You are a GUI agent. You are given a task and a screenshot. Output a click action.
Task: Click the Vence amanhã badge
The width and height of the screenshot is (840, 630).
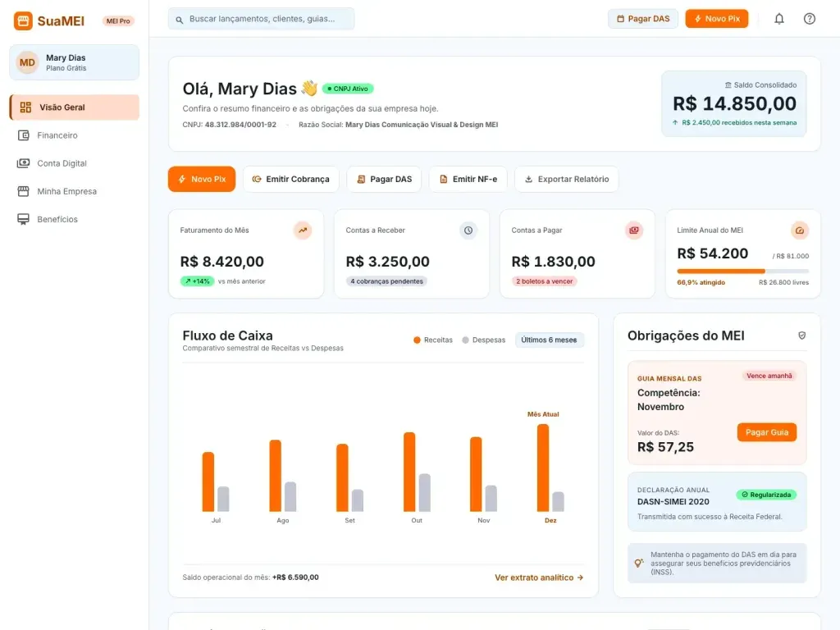point(769,376)
